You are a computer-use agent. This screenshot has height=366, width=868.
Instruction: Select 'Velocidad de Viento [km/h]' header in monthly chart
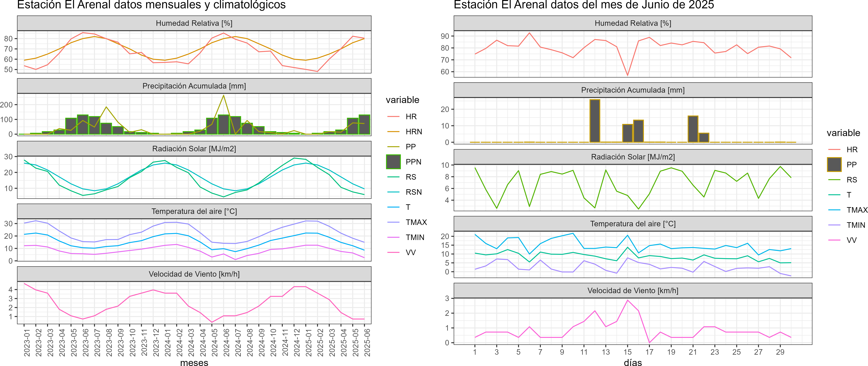click(x=194, y=274)
